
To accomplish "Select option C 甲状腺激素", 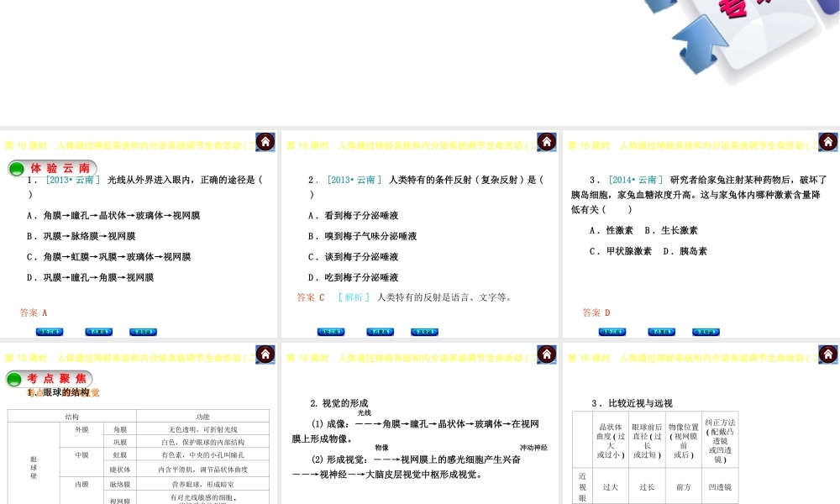I will [621, 251].
